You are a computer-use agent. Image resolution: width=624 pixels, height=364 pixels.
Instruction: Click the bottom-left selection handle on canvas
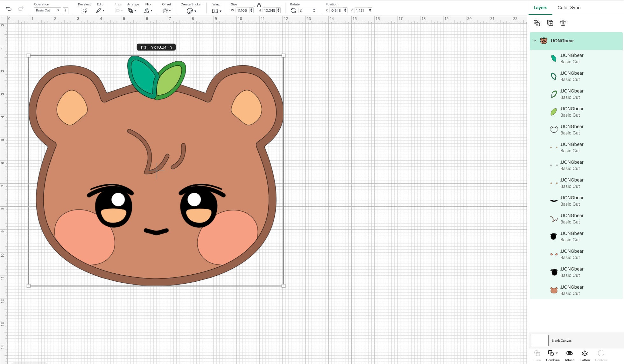pos(29,286)
